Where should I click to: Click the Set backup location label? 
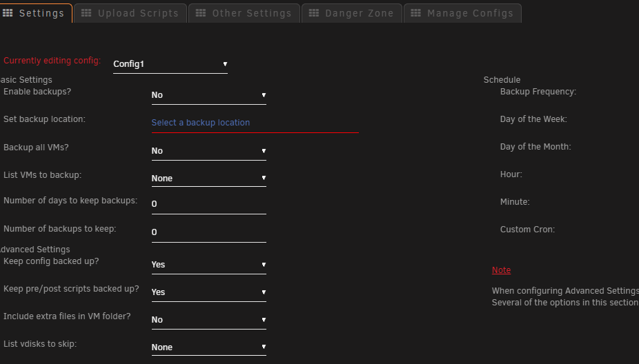(44, 119)
